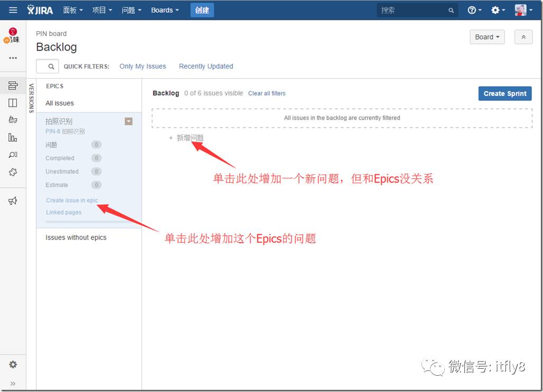This screenshot has height=392, width=543.
Task: Click the project avatar icon in the sidebar
Action: coord(12,36)
